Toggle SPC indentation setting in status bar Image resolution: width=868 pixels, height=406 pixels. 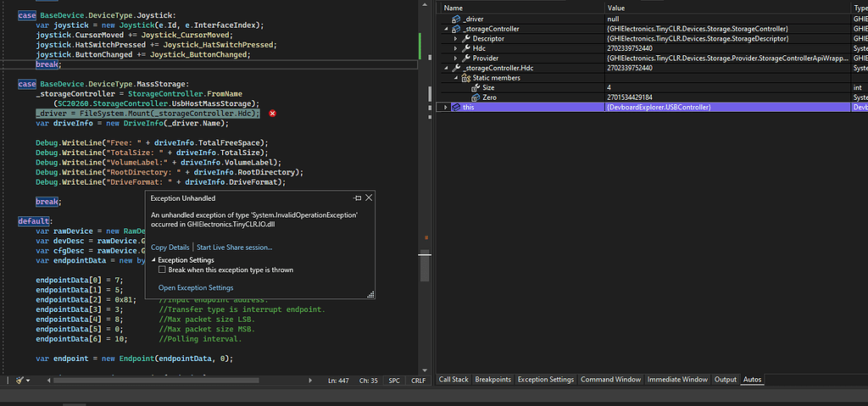coord(394,381)
